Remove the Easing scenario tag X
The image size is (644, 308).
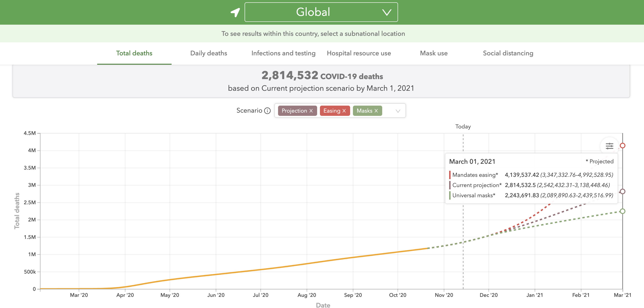(344, 110)
